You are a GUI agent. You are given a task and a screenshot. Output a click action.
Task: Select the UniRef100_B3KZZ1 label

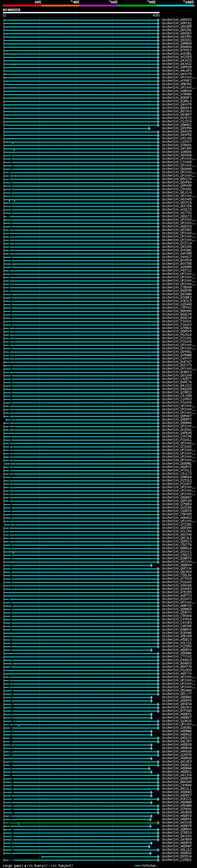pyautogui.click(x=176, y=799)
